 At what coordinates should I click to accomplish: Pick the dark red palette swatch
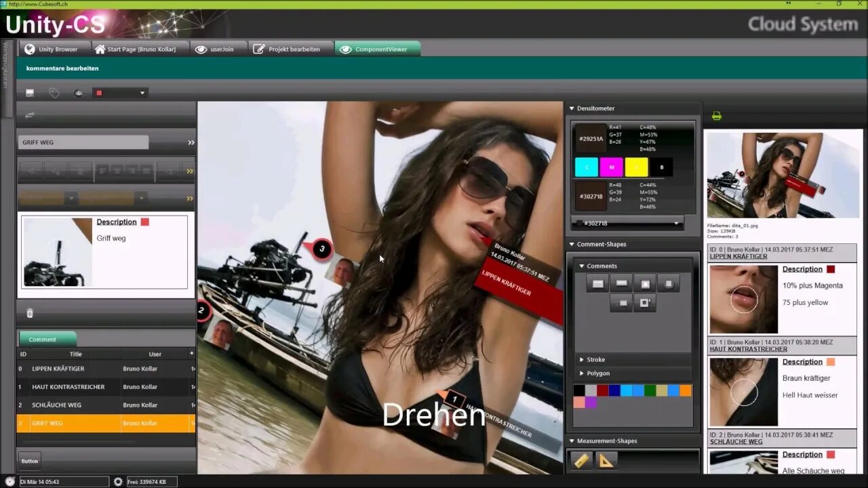coord(602,390)
